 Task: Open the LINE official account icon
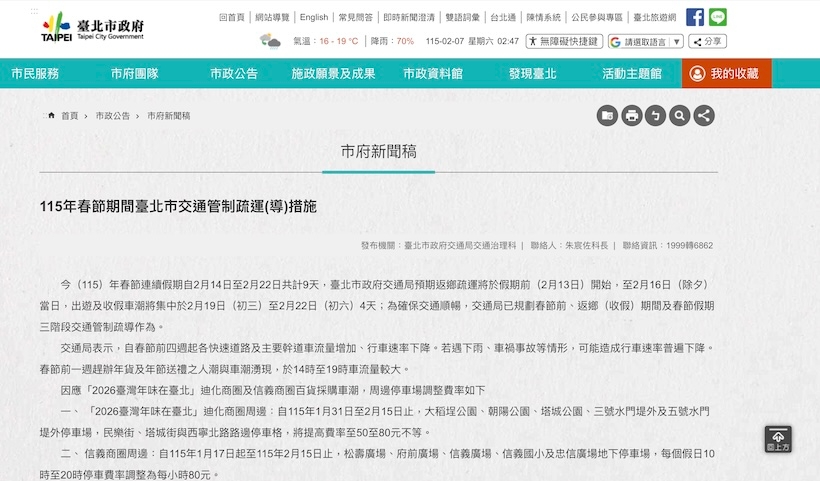tap(718, 17)
